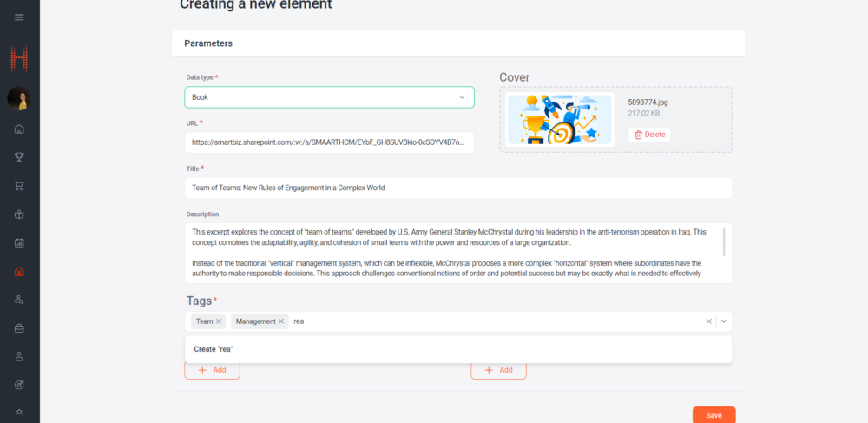Screen dimensions: 868x423
Task: Click the star icon in sidebar
Action: (x=19, y=411)
